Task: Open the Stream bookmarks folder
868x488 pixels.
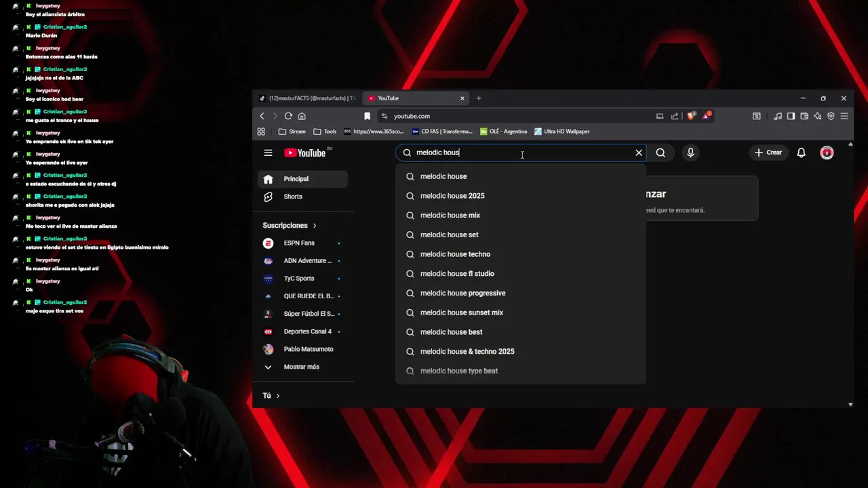Action: [x=292, y=131]
